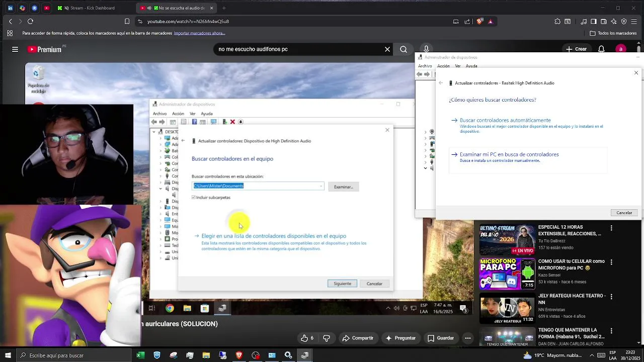Open new browser tab with plus
Screen dimensions: 644x362
[224, 8]
